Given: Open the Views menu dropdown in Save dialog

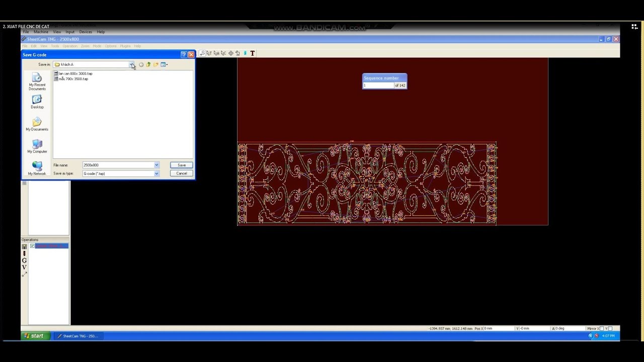Looking at the screenshot, I should [x=164, y=64].
